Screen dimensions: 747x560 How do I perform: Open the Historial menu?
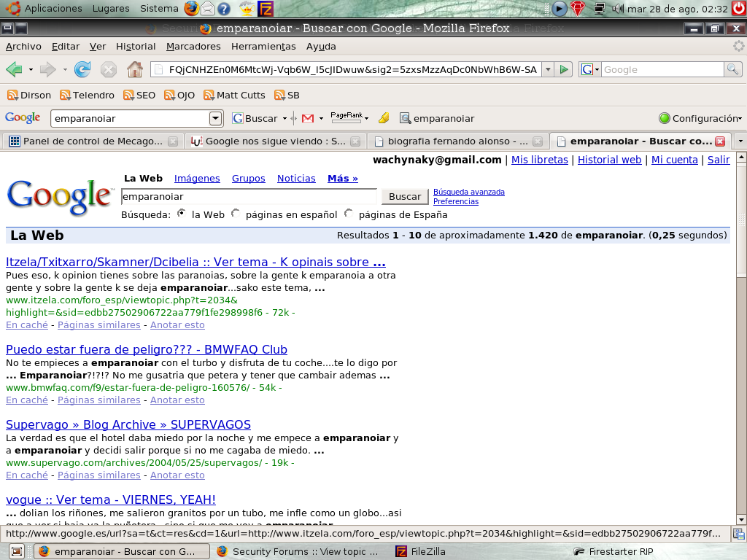pyautogui.click(x=136, y=47)
